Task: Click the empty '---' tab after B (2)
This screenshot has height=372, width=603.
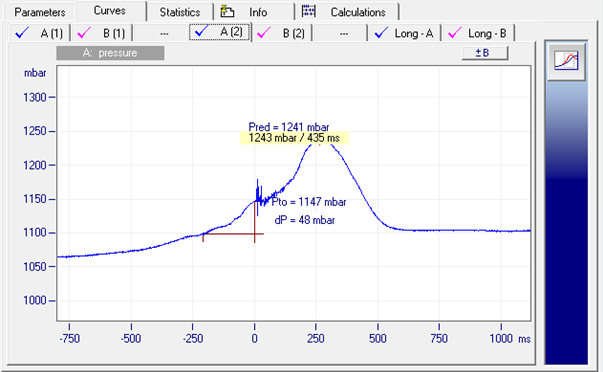Action: [344, 33]
